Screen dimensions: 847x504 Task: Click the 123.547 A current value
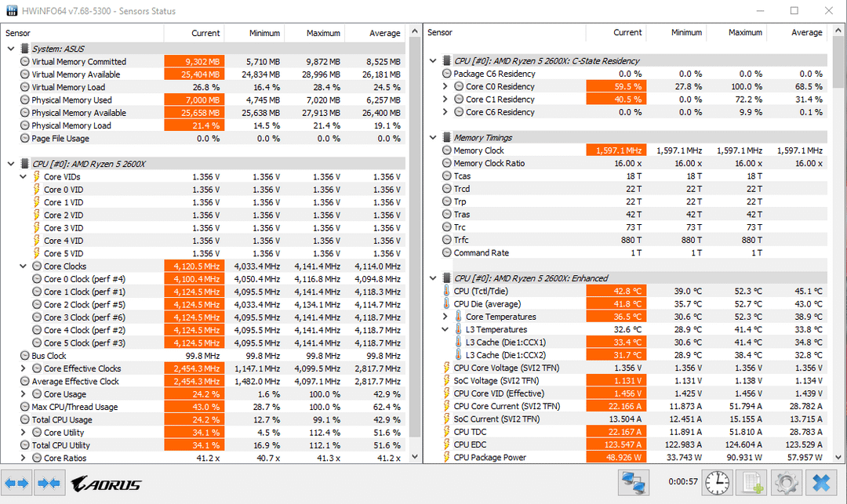tap(616, 444)
